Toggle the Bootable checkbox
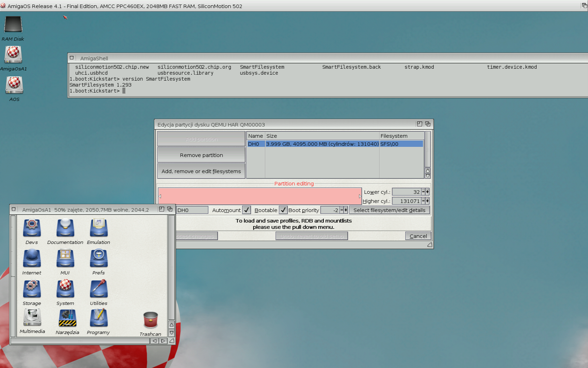Image resolution: width=588 pixels, height=368 pixels. pyautogui.click(x=283, y=210)
